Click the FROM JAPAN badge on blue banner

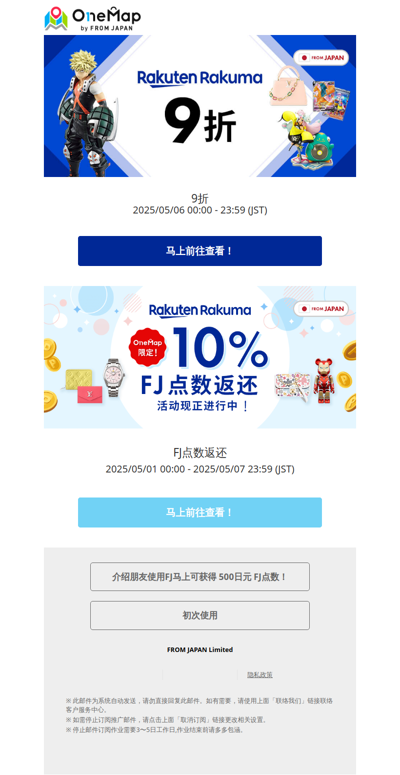point(322,58)
